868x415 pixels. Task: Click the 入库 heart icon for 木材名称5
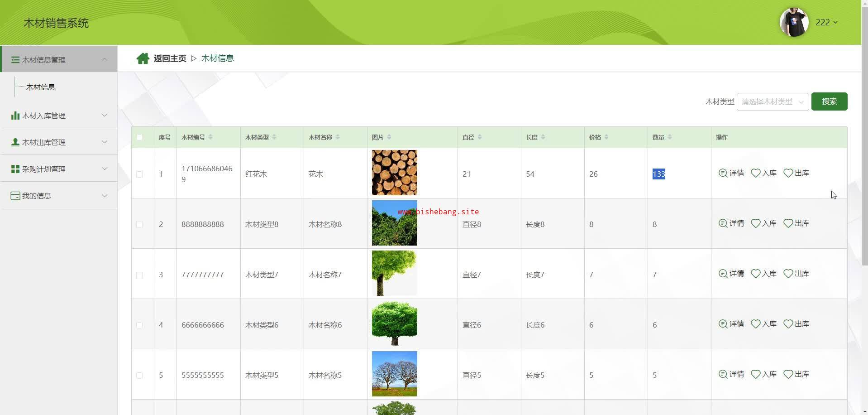coord(755,374)
